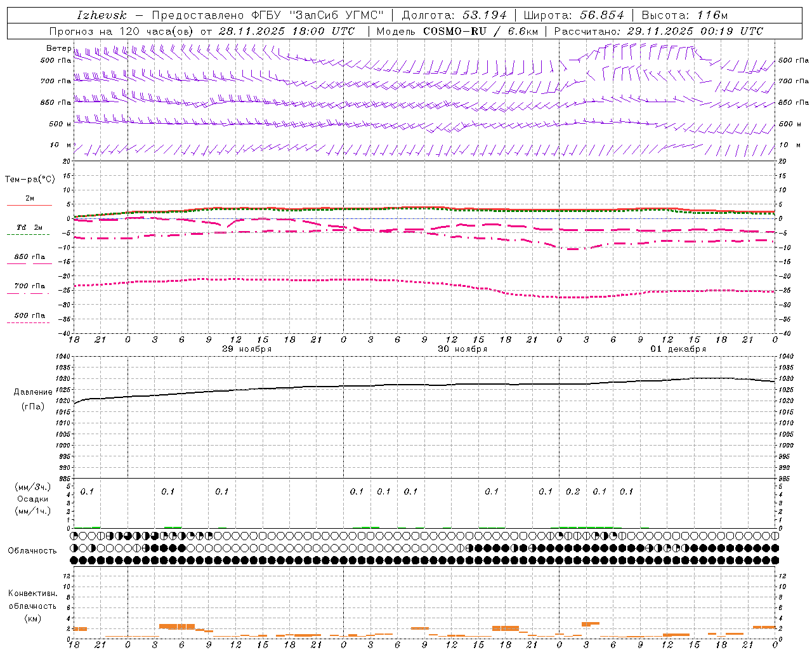Click the 0.2 precipitation amount value
Viewport: 812px width, 650px height.
(x=573, y=491)
